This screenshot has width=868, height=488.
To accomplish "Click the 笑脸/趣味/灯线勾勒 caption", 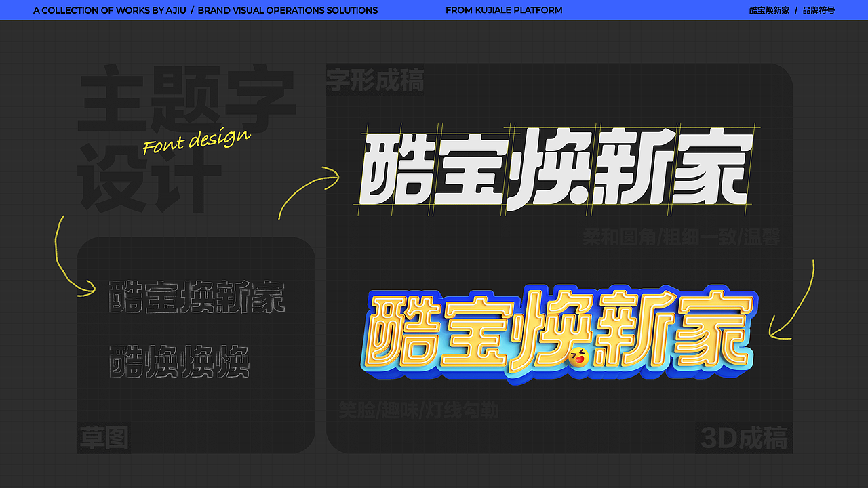I will tap(418, 410).
